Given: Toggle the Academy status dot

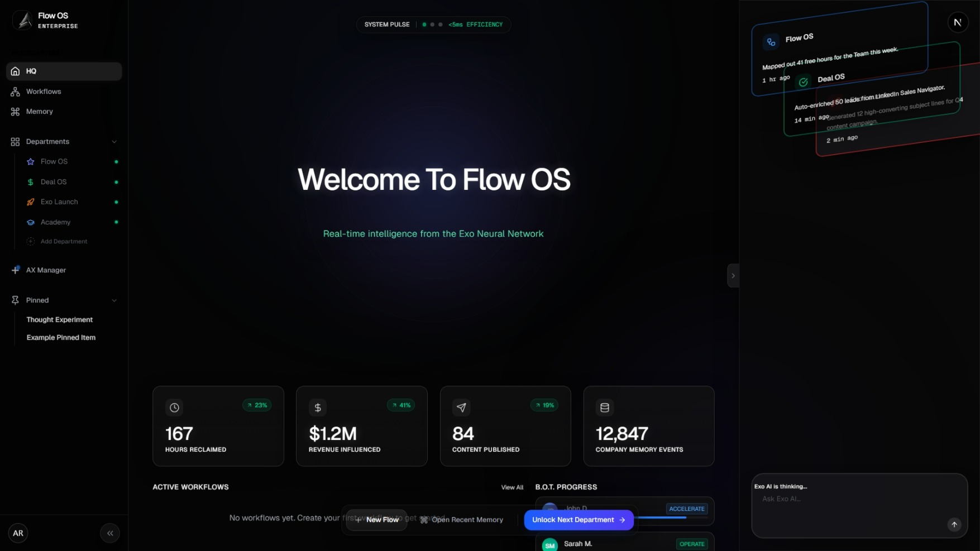Looking at the screenshot, I should coord(116,222).
